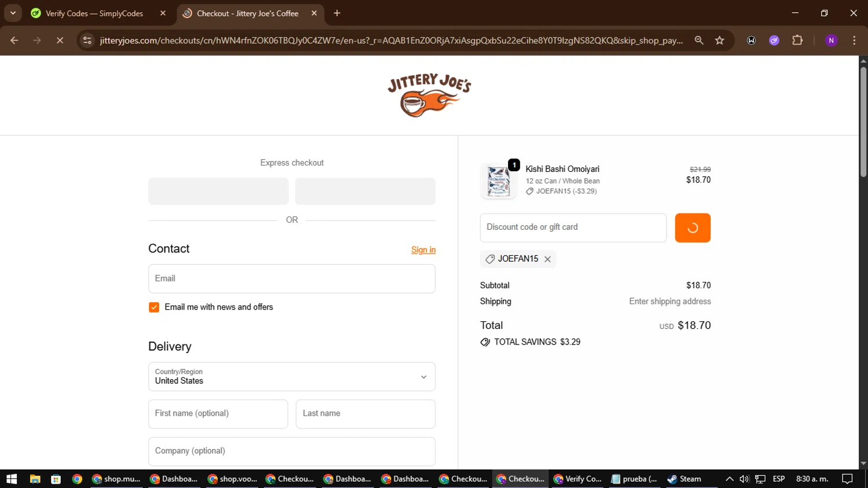Open the prueba taskbar window
Screen dimensions: 868x488
[635, 479]
